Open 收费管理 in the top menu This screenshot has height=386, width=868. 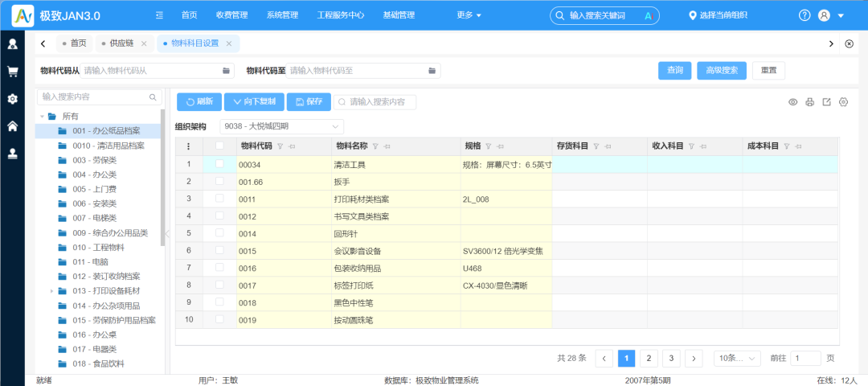tap(231, 15)
